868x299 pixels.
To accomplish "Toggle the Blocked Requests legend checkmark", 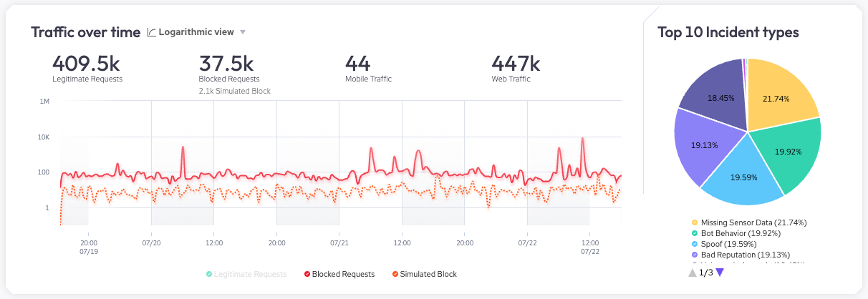I will point(307,274).
